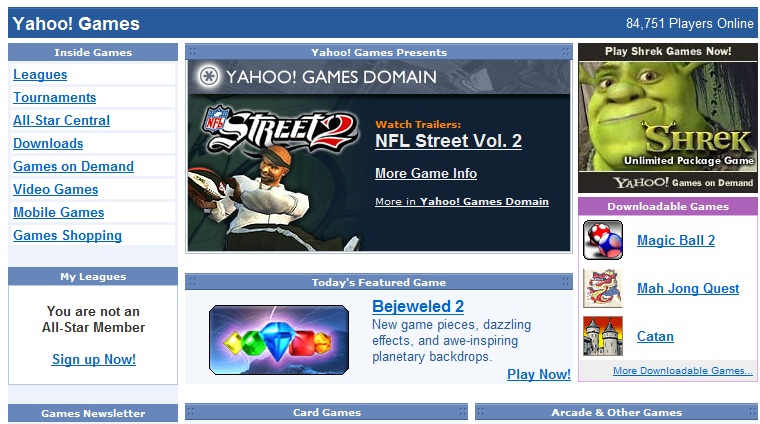Visit the Games Shopping link

67,236
